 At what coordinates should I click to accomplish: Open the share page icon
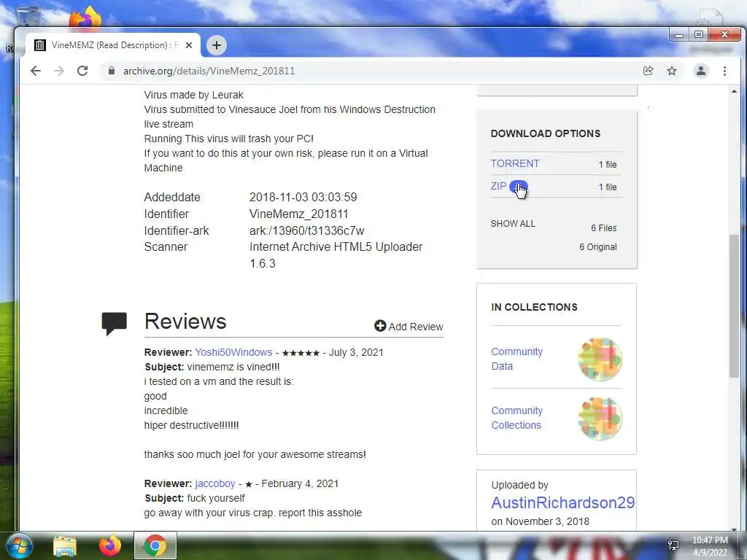[x=648, y=71]
